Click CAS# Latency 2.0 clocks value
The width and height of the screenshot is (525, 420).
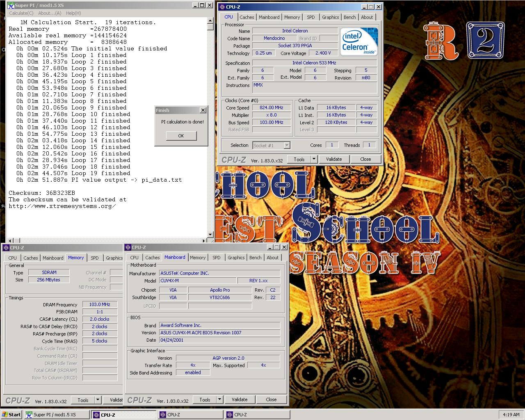click(x=100, y=319)
